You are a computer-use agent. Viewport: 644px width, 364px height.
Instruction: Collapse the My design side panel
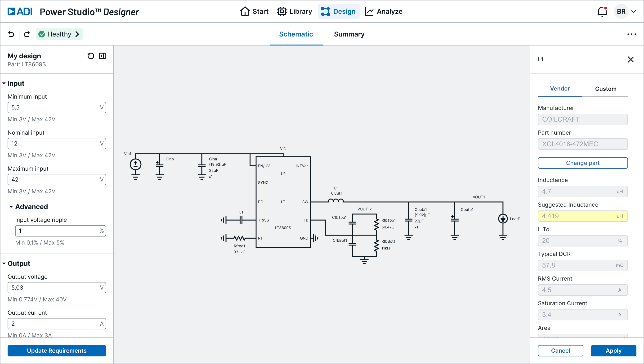(x=102, y=56)
